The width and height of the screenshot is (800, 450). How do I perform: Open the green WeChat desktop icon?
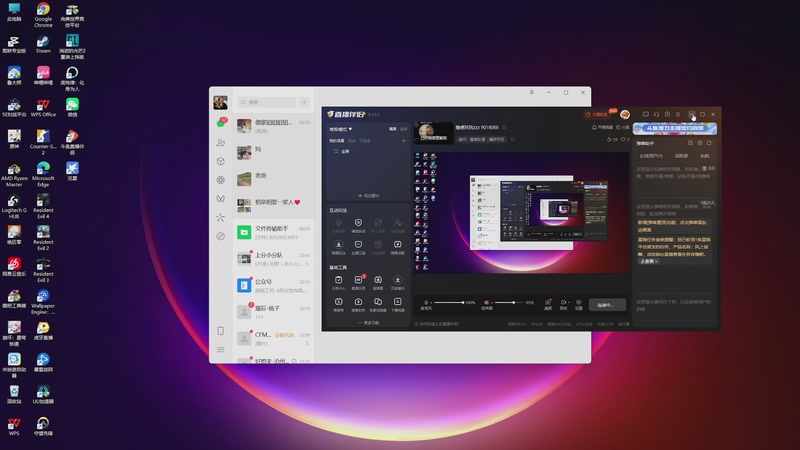[72, 108]
